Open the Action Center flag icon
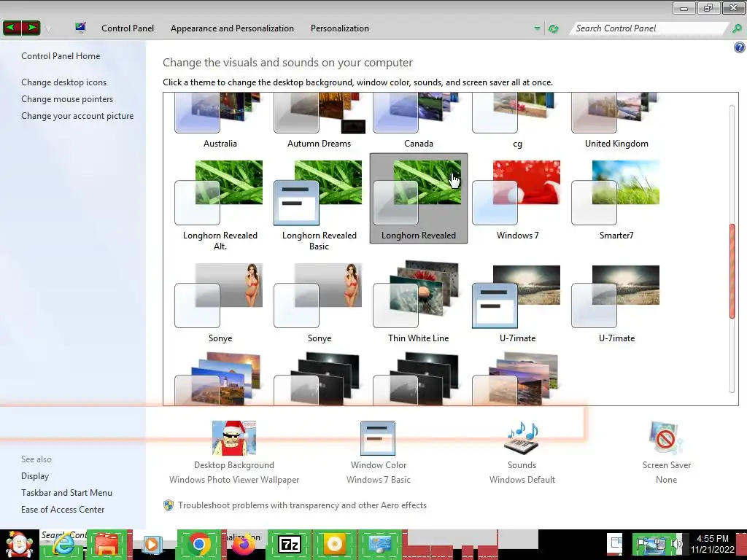Image resolution: width=747 pixels, height=560 pixels. coord(643,544)
